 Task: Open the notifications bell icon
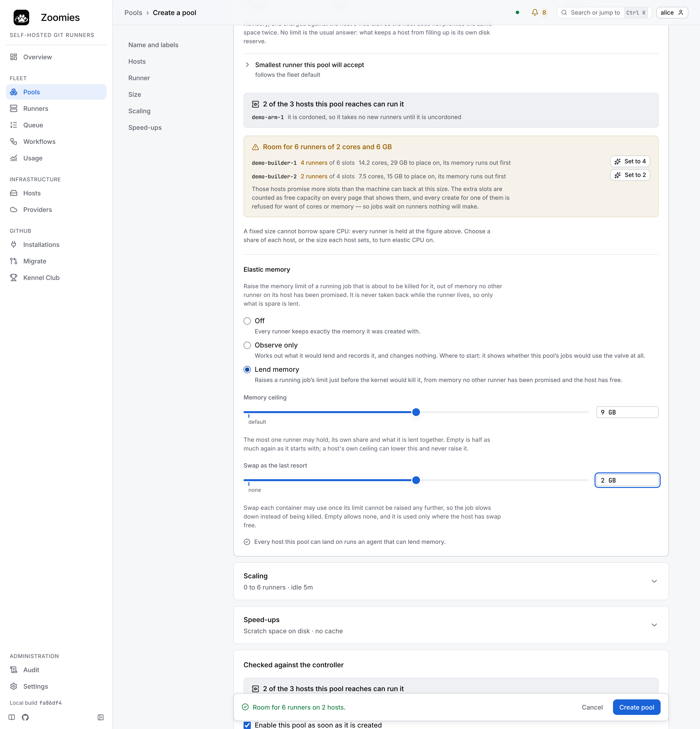534,13
